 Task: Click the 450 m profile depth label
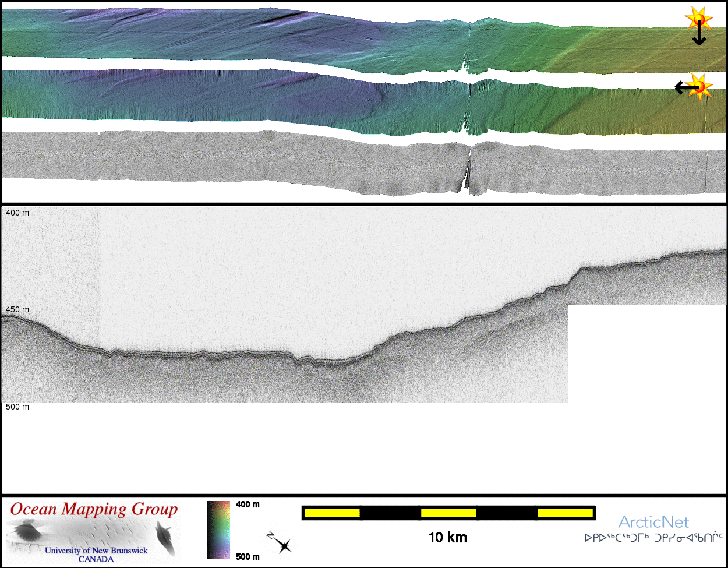(17, 309)
